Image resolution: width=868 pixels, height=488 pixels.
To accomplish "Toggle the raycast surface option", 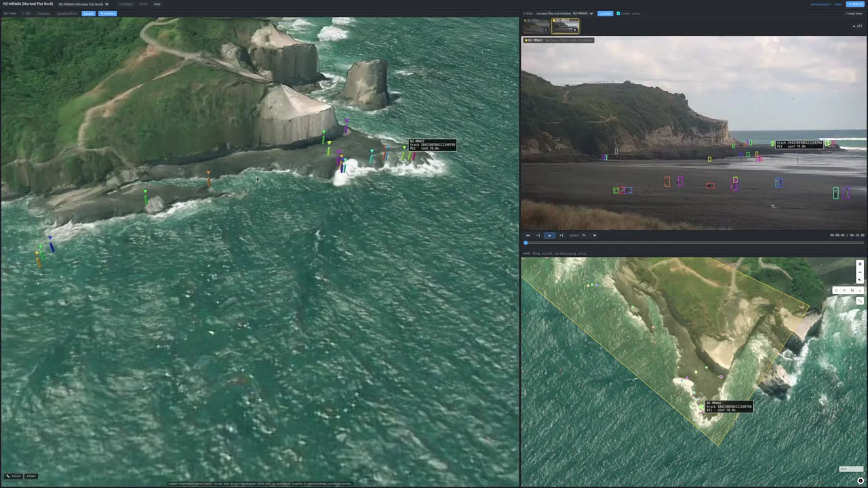I will coord(66,14).
